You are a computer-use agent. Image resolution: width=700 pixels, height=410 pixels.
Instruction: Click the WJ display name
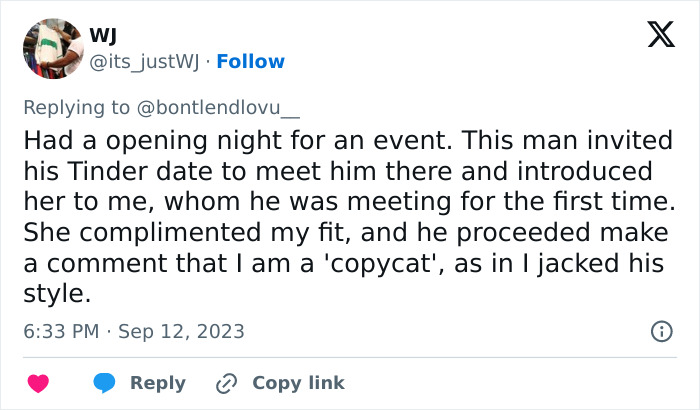click(x=103, y=37)
